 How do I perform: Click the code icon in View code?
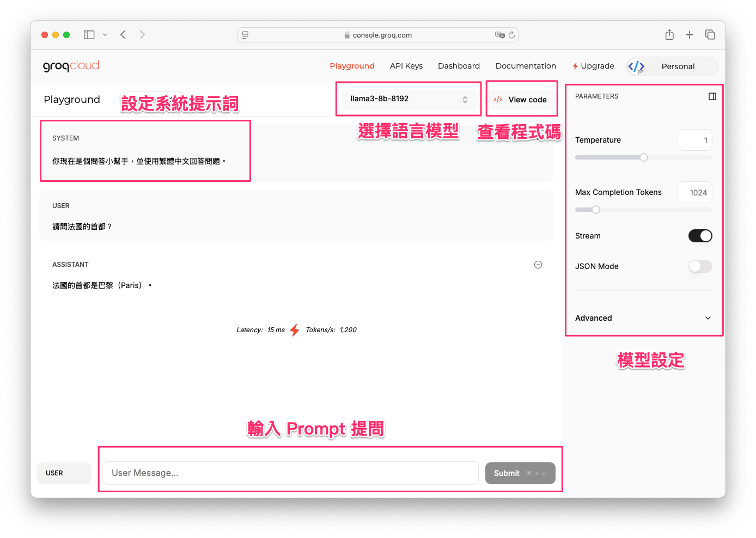[x=498, y=100]
